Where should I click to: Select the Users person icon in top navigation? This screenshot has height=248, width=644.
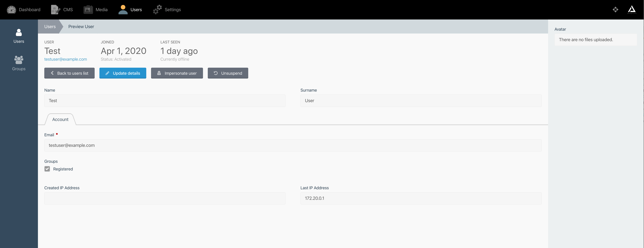123,9
